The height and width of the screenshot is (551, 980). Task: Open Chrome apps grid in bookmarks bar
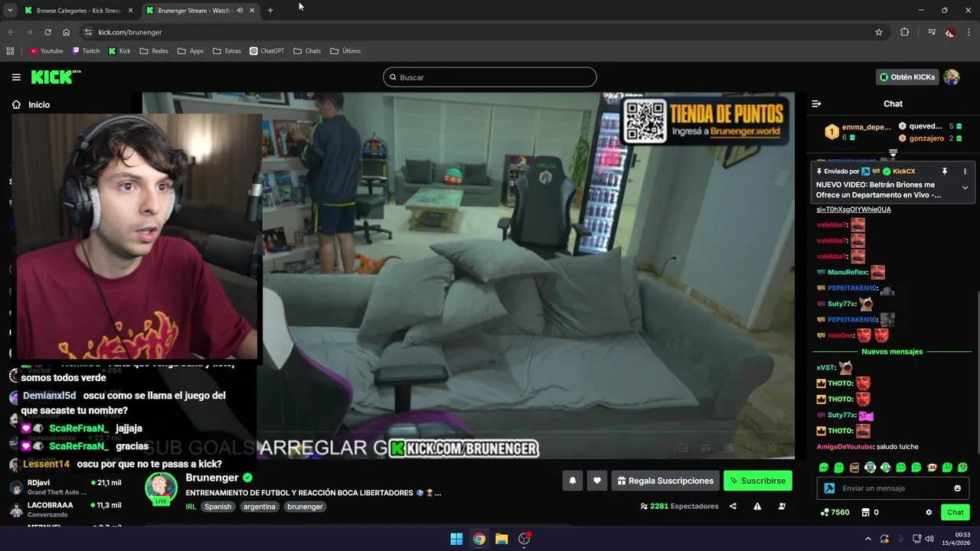click(10, 51)
